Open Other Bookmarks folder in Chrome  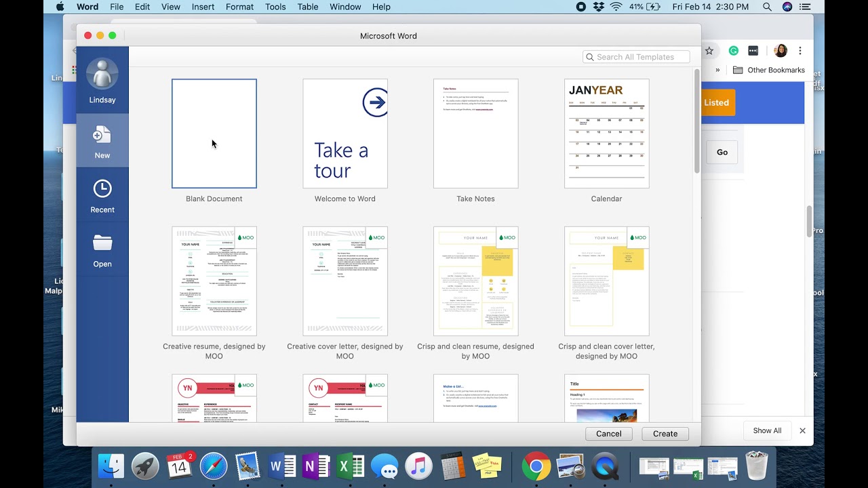tap(769, 70)
